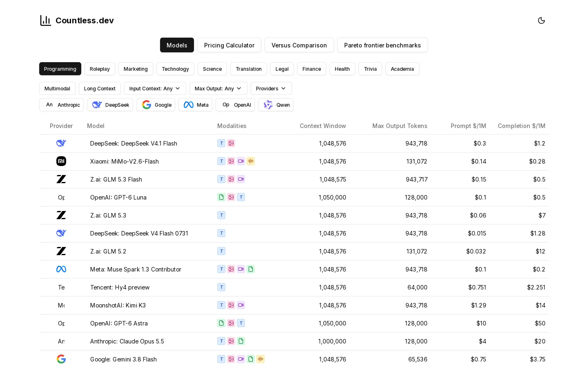This screenshot has width=588, height=368.
Task: Toggle dark mode with the moon icon
Action: click(541, 20)
